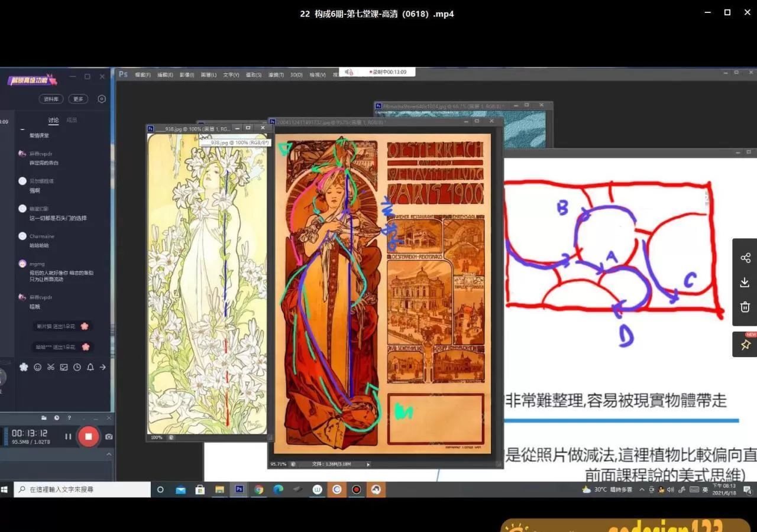Viewport: 757px width, 532px height.
Task: Select the scissors screenshot icon in chat
Action: 50,367
